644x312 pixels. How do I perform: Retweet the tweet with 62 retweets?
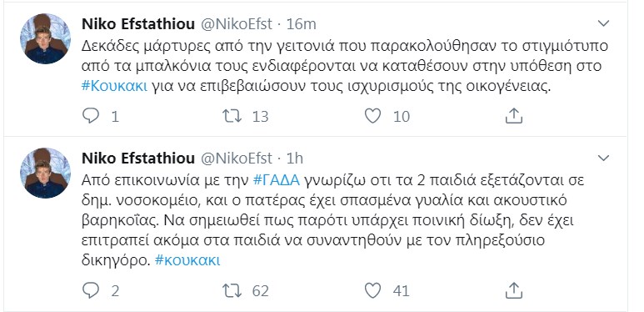(x=232, y=290)
